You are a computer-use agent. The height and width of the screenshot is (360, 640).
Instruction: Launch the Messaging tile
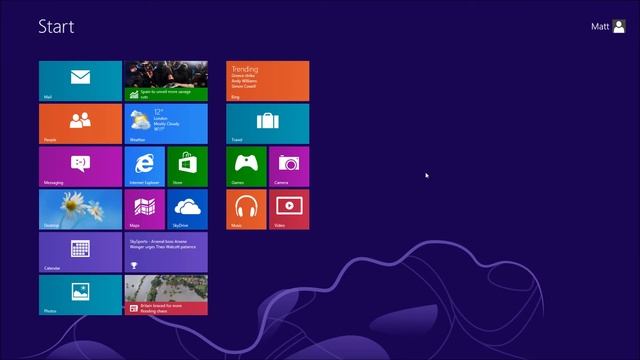[x=80, y=167]
